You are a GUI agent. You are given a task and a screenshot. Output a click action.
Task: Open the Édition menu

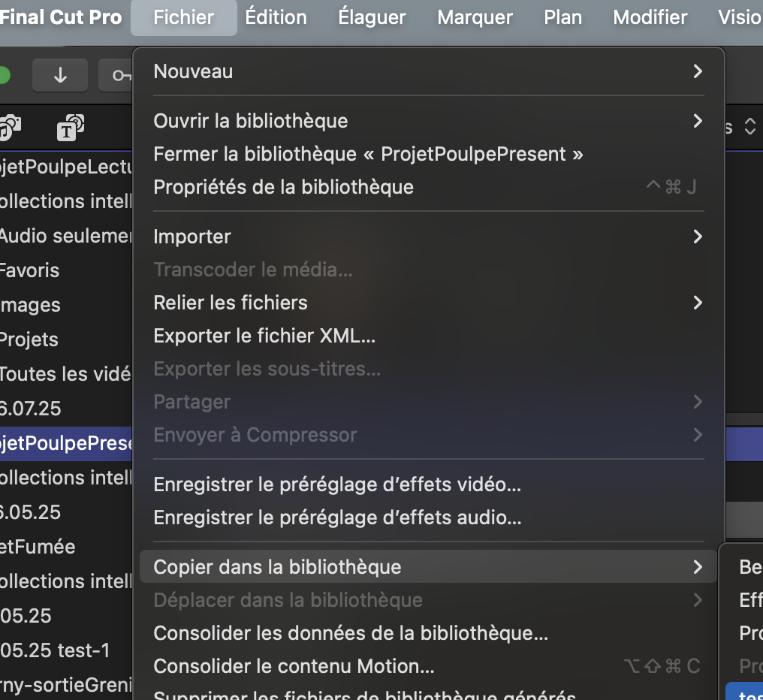(276, 17)
